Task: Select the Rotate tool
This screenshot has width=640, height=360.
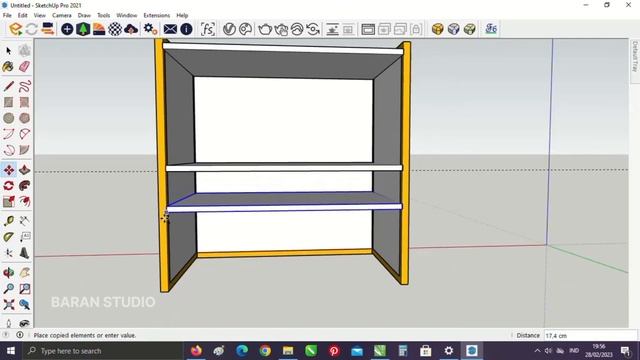Action: (x=9, y=186)
